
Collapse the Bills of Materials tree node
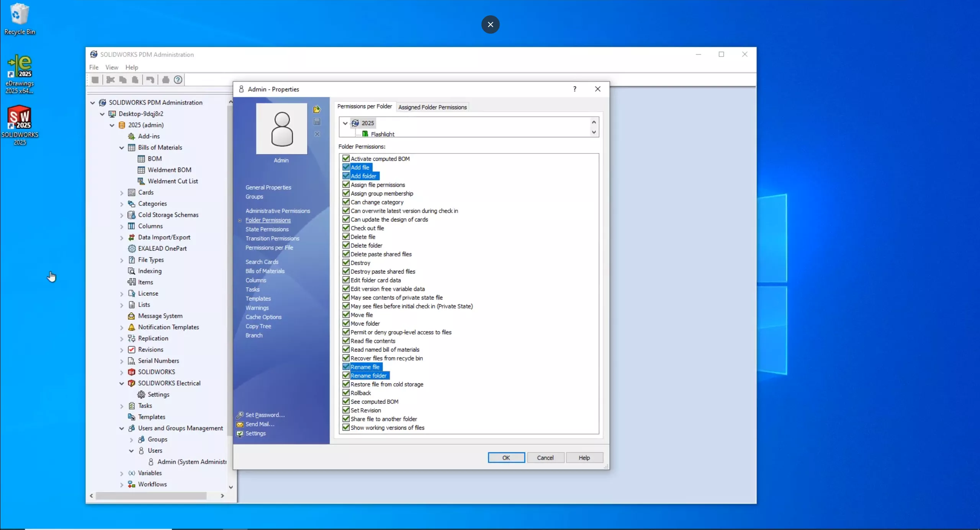tap(121, 148)
